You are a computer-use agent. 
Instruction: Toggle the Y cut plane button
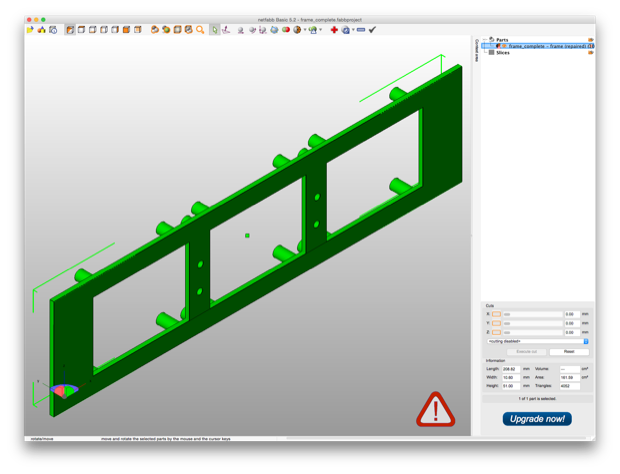(497, 323)
